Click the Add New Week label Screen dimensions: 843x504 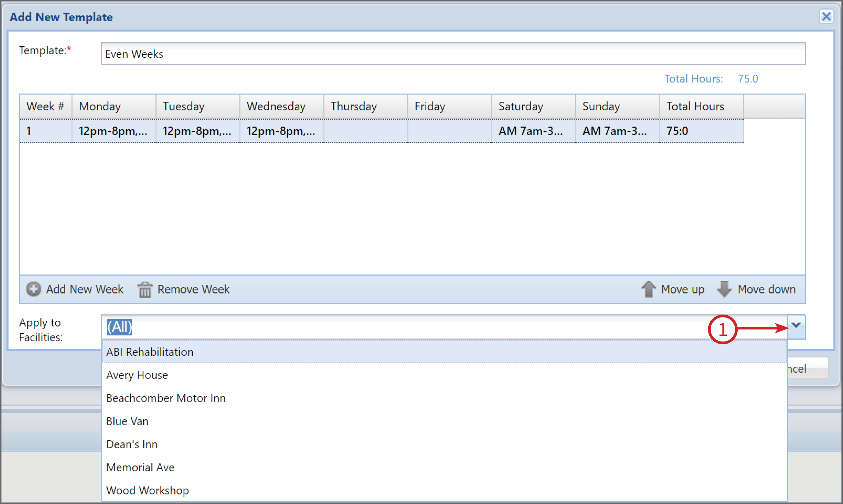[84, 289]
